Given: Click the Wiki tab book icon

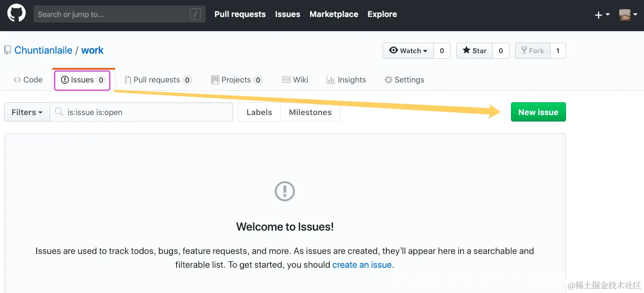Looking at the screenshot, I should coord(286,80).
